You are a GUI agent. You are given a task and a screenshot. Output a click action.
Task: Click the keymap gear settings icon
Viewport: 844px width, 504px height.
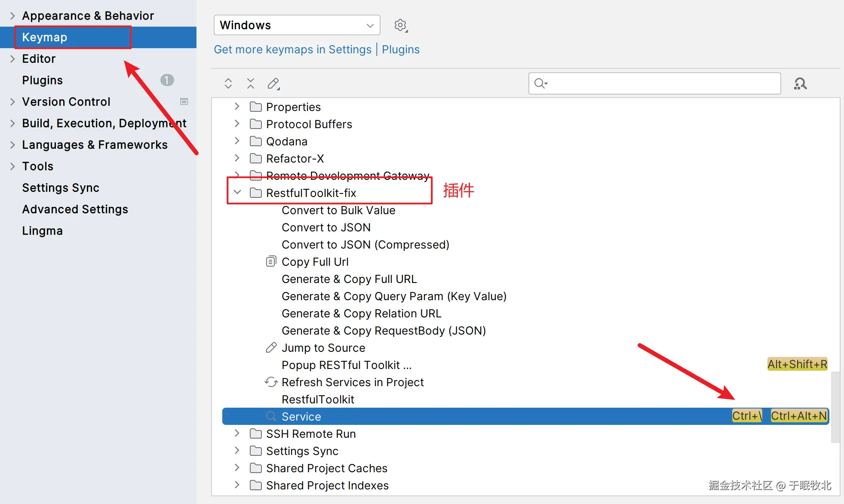(400, 25)
